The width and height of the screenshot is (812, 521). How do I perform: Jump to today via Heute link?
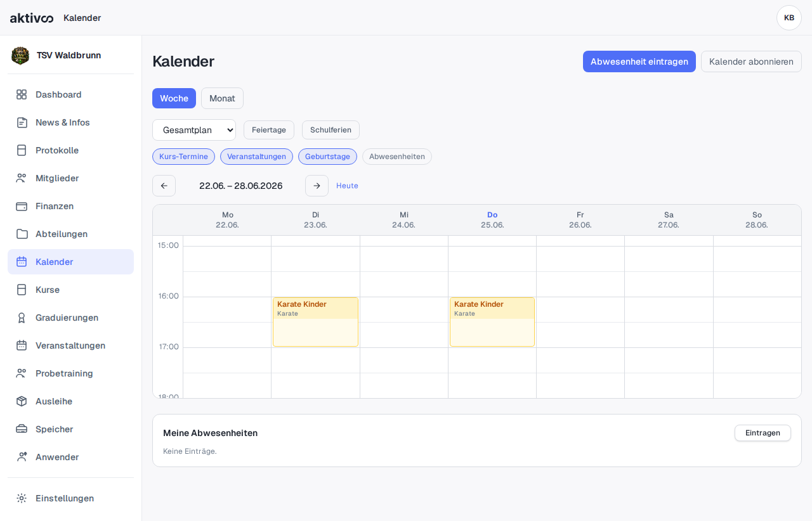[347, 186]
